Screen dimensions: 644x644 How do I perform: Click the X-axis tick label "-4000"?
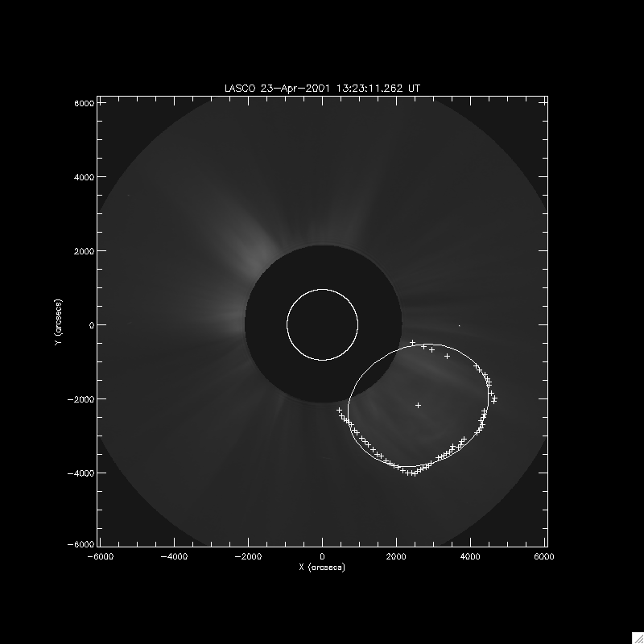point(173,556)
